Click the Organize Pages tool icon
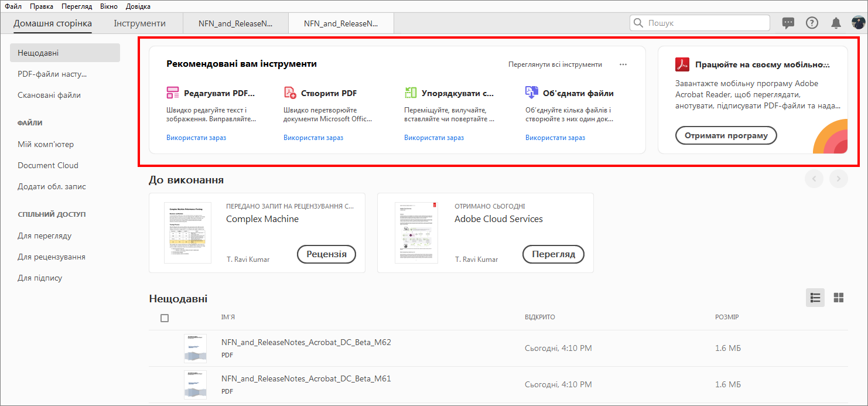Viewport: 868px width, 406px height. pyautogui.click(x=411, y=93)
